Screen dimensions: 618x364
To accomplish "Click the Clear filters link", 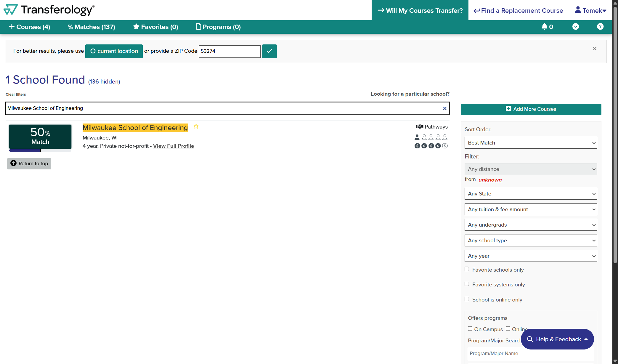I will (x=16, y=94).
